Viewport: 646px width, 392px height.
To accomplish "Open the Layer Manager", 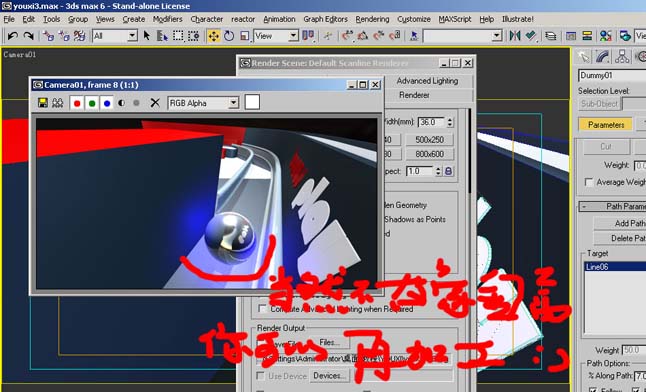I will 551,36.
